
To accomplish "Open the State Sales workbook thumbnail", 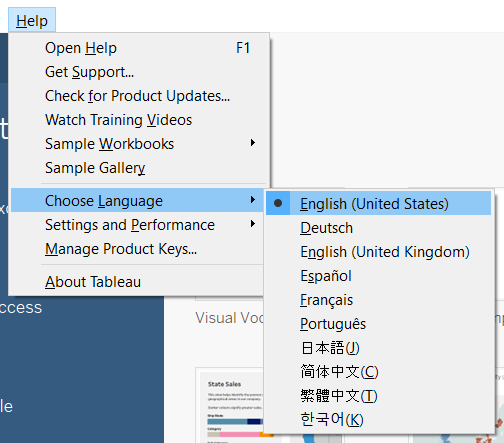I will pos(230,405).
